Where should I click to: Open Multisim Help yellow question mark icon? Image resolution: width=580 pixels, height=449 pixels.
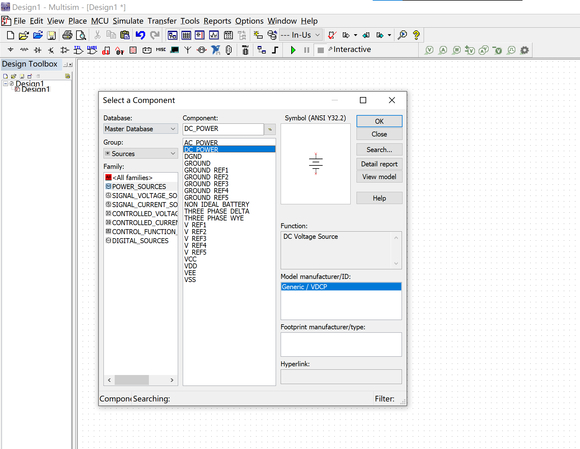(x=417, y=35)
